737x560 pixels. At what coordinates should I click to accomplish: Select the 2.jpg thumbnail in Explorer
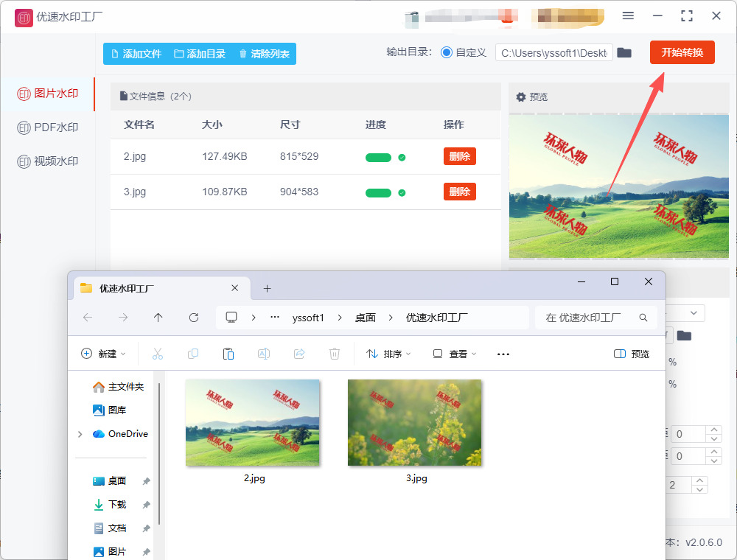(x=253, y=423)
